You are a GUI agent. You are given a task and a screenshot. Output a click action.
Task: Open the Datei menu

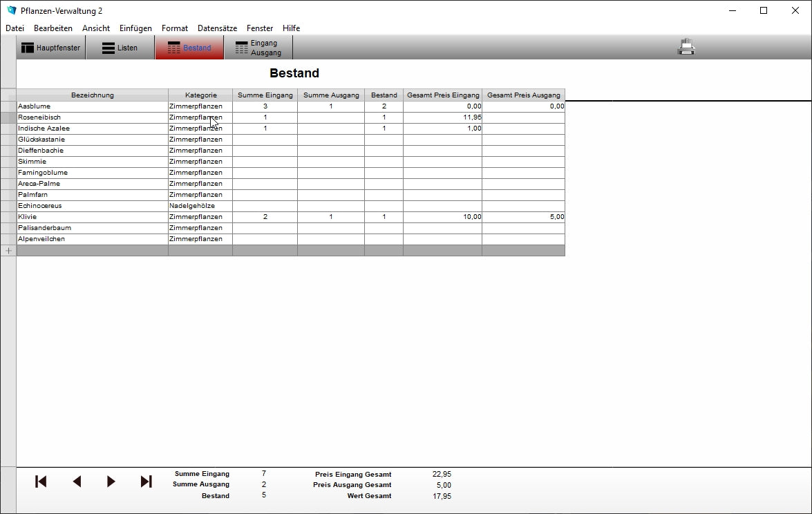pos(15,28)
